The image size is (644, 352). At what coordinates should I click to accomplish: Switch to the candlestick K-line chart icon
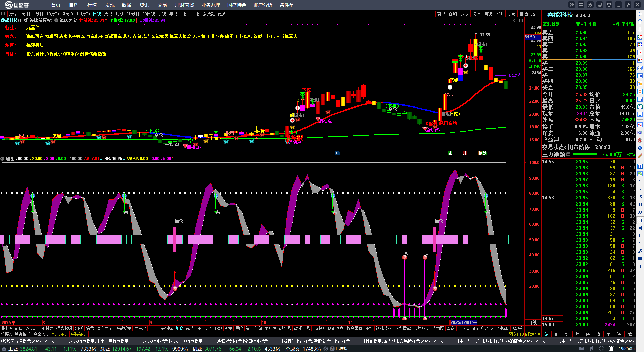coord(640,60)
